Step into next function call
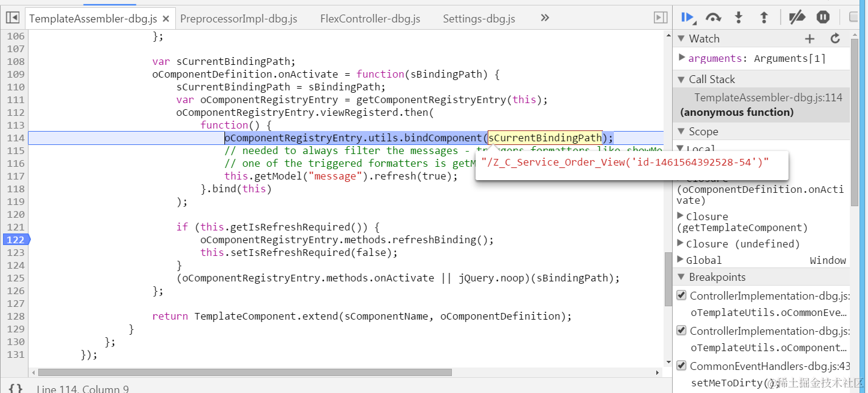The width and height of the screenshot is (868, 393). click(x=739, y=18)
